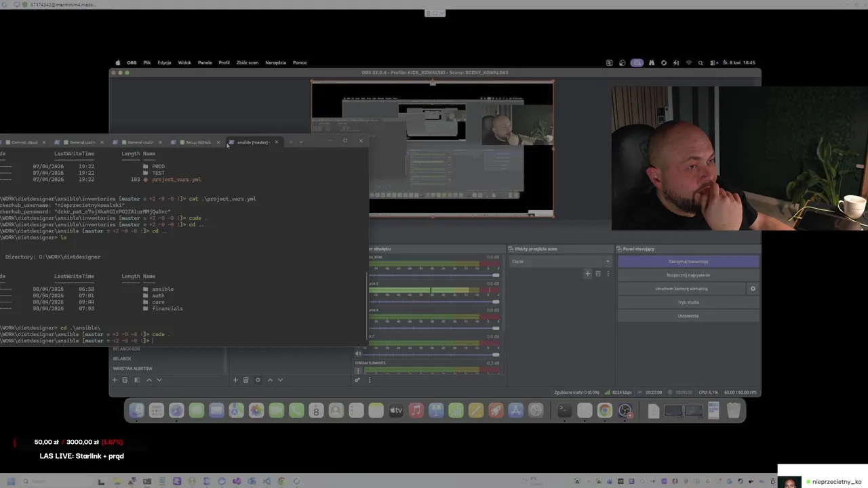The height and width of the screenshot is (488, 868).
Task: Remove the selected scene transition
Action: coord(597,274)
